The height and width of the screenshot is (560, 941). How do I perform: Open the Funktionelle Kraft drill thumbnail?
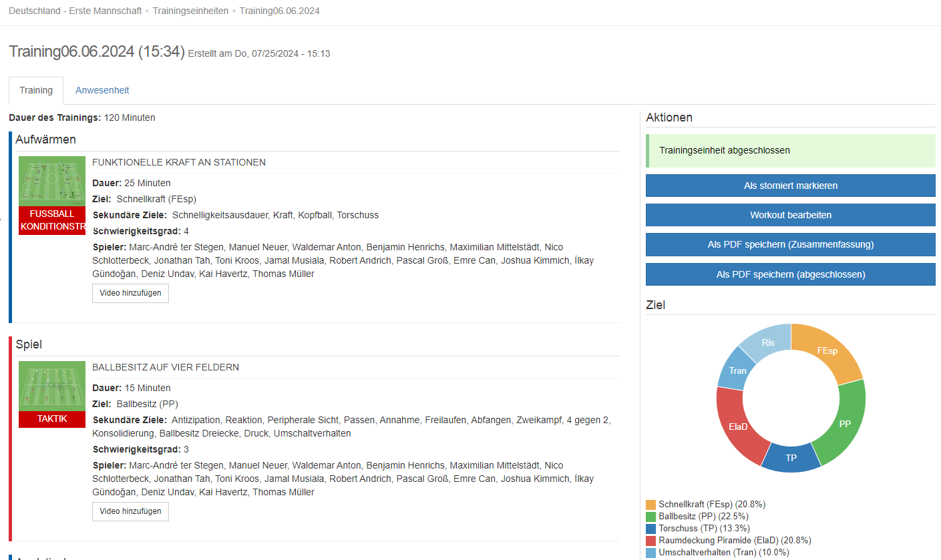coord(52,182)
